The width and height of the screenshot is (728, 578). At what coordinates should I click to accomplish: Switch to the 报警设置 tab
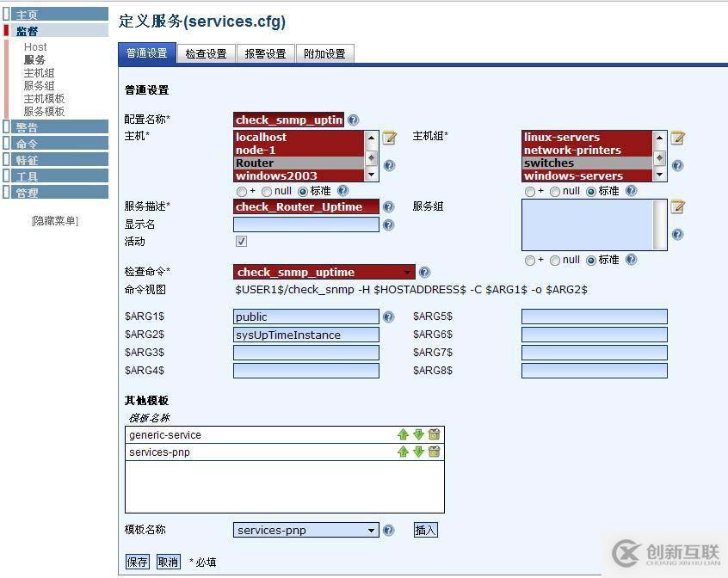265,53
